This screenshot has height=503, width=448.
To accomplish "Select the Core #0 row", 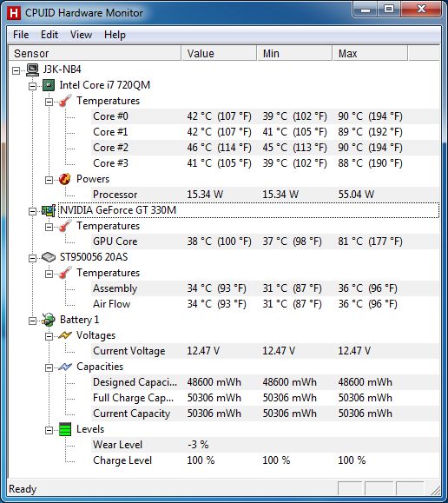I will click(265, 116).
